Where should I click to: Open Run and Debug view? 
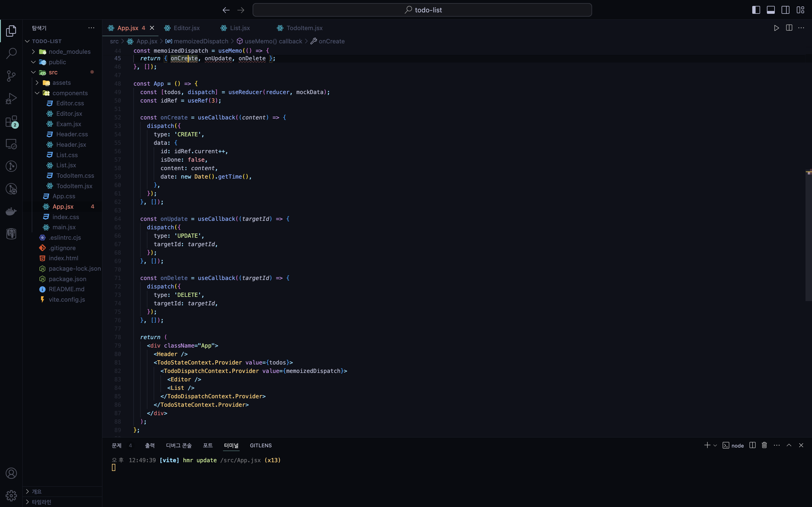[x=11, y=99]
